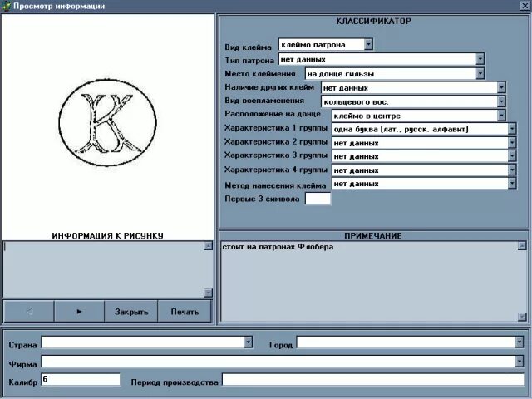532x399 pixels.
Task: Expand Наличие других клейм dropdown arrow
Action: coord(501,87)
